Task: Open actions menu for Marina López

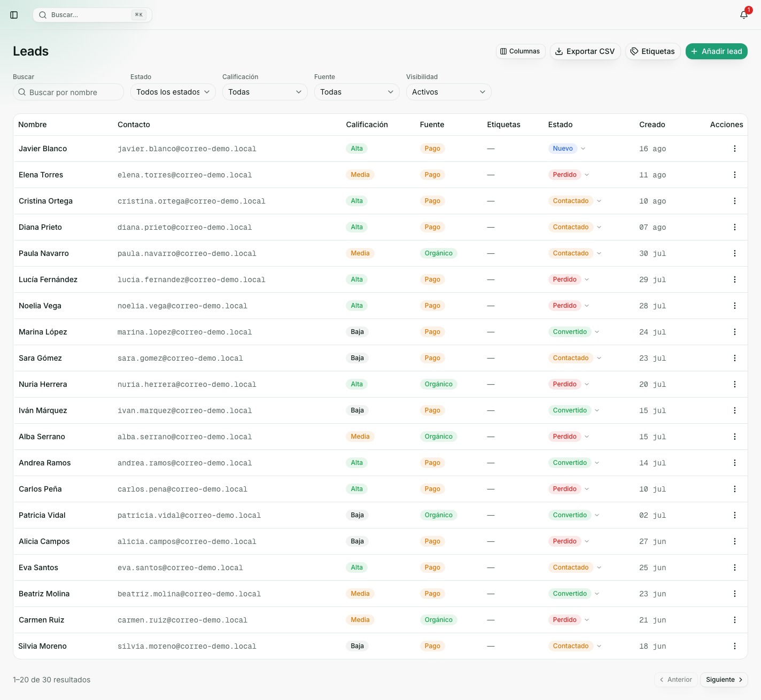Action: 735,332
